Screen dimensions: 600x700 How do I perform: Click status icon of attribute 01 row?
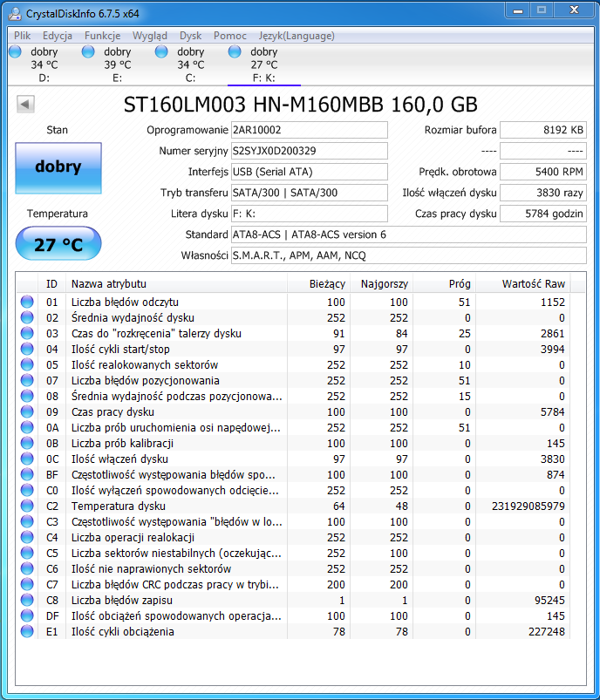[x=27, y=302]
